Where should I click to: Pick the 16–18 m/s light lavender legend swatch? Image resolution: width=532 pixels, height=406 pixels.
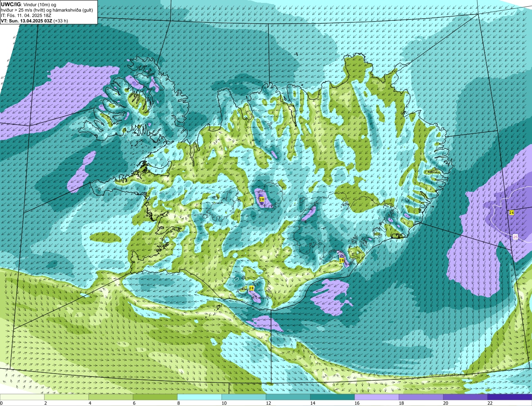point(377,397)
